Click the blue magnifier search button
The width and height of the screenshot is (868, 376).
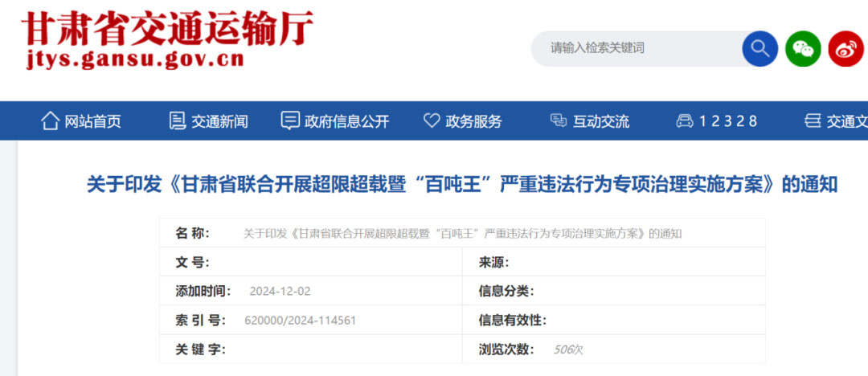pos(759,49)
